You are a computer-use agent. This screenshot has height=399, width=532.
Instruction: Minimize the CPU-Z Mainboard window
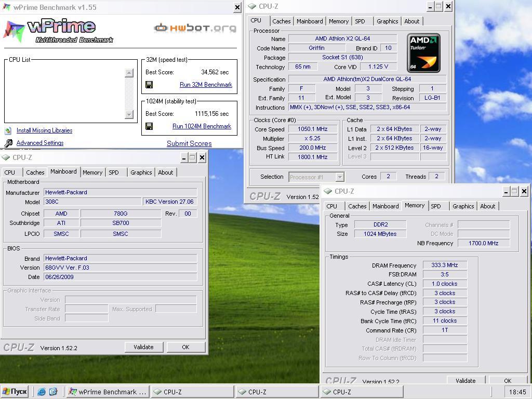click(x=183, y=157)
